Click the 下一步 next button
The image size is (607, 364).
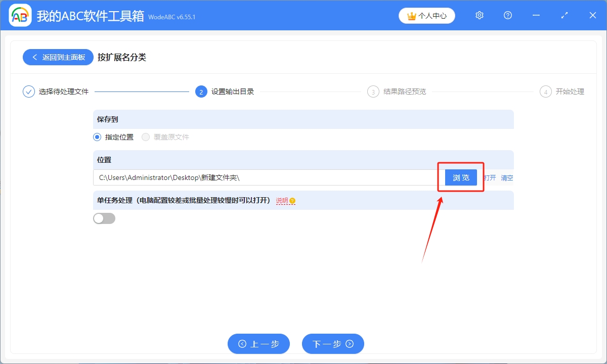(x=333, y=344)
